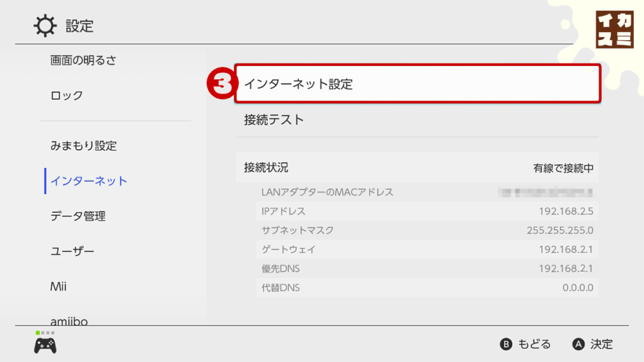Click the red number 3 marker
644x362 pixels.
[222, 84]
